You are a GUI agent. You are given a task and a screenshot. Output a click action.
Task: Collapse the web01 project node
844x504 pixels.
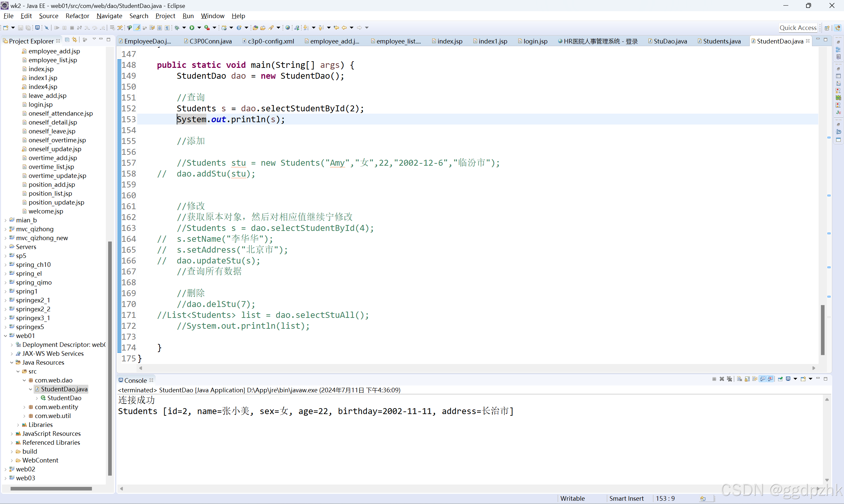(x=5, y=336)
